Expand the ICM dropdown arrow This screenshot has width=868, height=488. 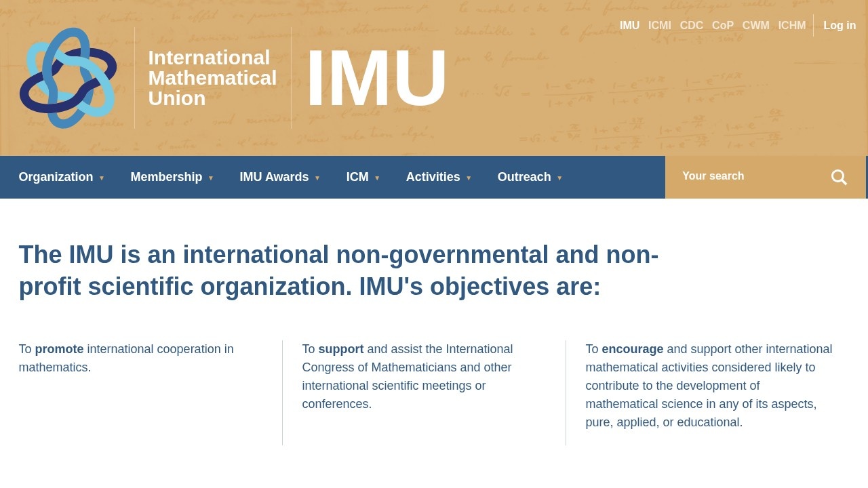point(377,178)
